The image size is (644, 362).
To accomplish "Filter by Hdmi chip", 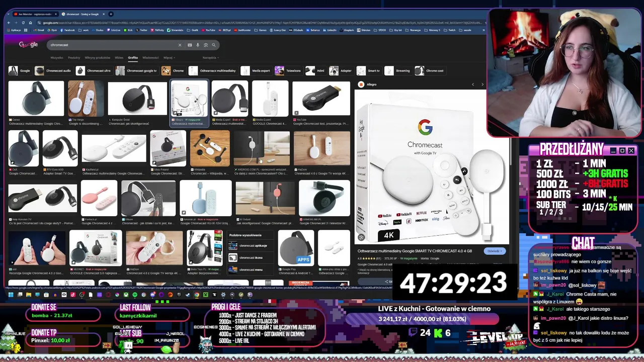I will [315, 71].
